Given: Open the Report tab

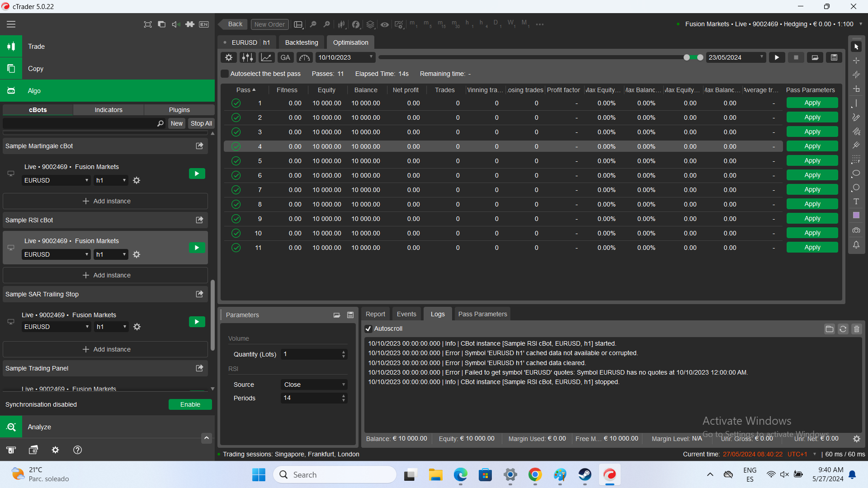Looking at the screenshot, I should [375, 314].
